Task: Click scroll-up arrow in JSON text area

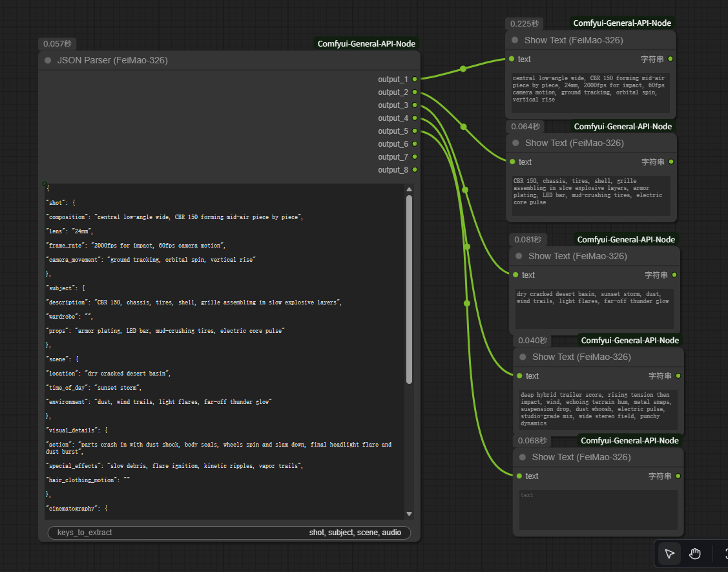Action: point(409,189)
